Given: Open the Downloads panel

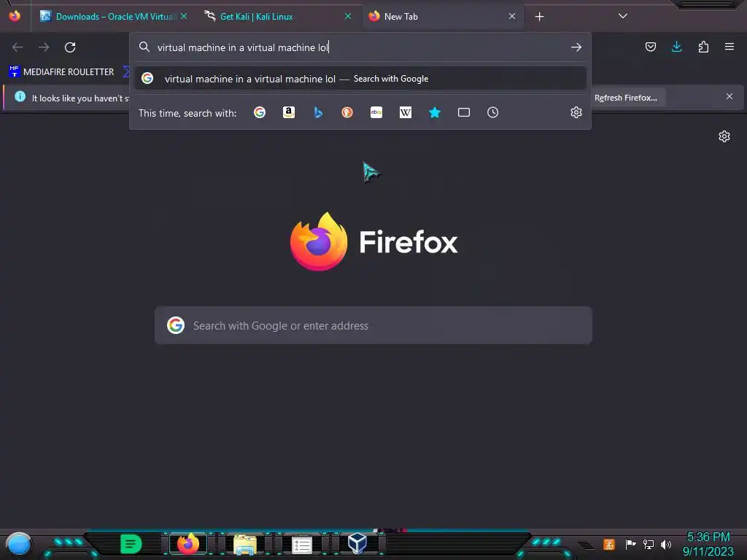Looking at the screenshot, I should [x=676, y=47].
